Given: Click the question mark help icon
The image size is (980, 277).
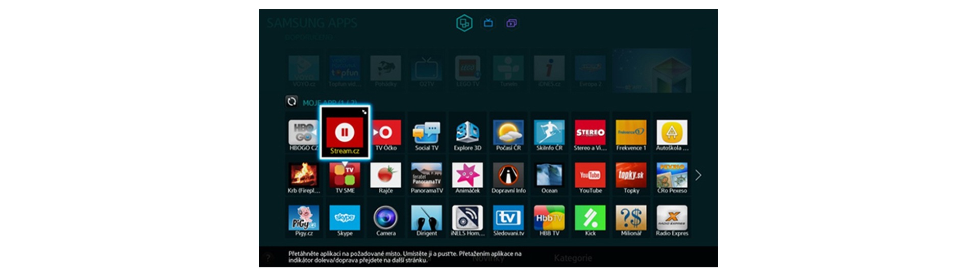Looking at the screenshot, I should click(x=269, y=258).
